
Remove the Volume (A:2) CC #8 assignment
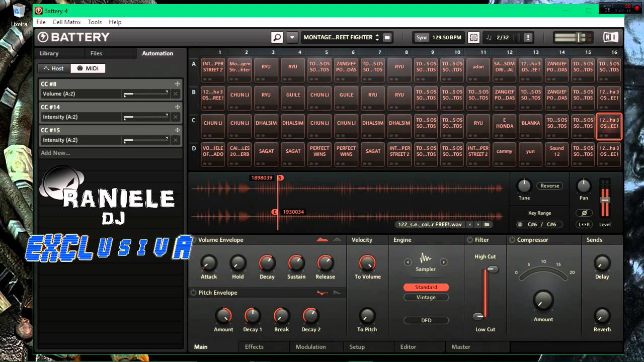pos(176,94)
